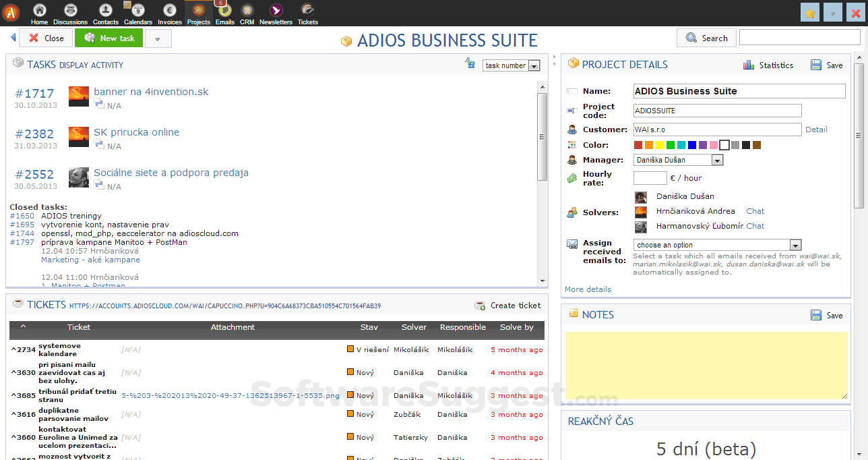Save the Notes panel
Screen dimensions: 868x460
[827, 315]
